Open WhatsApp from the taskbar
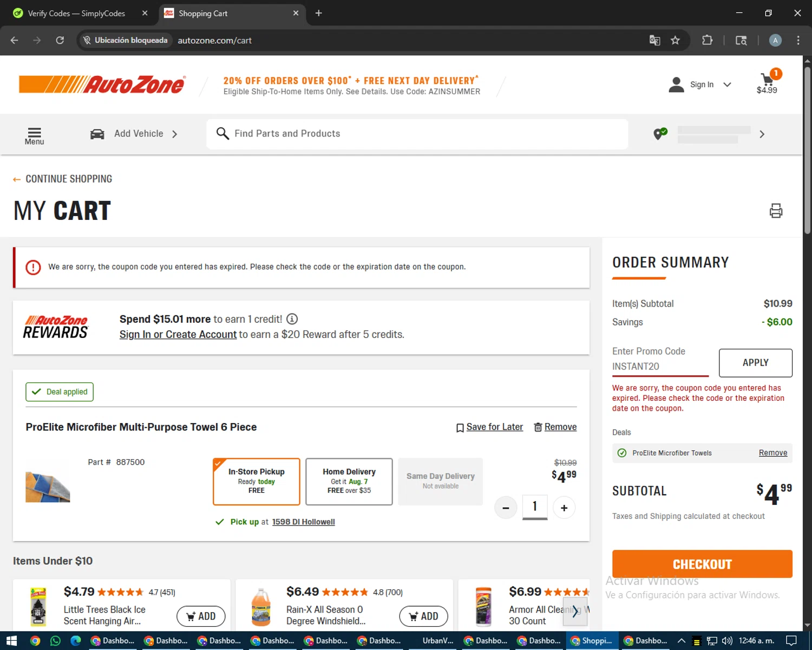The image size is (812, 650). pyautogui.click(x=55, y=641)
